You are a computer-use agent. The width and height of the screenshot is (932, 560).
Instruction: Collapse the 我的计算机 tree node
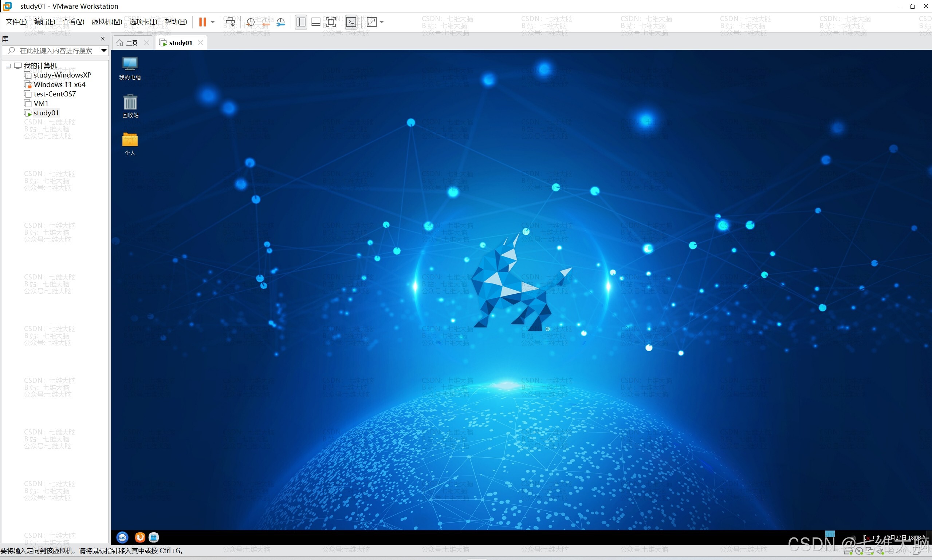(x=8, y=65)
